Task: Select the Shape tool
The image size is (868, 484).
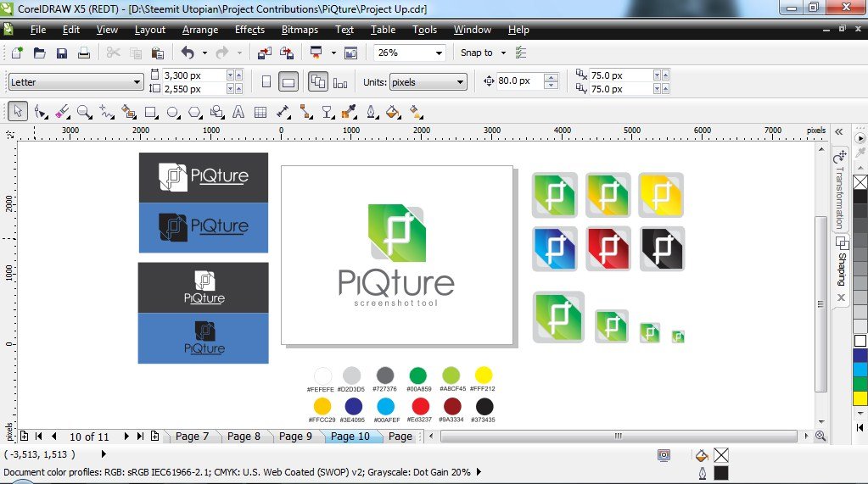Action: pyautogui.click(x=41, y=112)
